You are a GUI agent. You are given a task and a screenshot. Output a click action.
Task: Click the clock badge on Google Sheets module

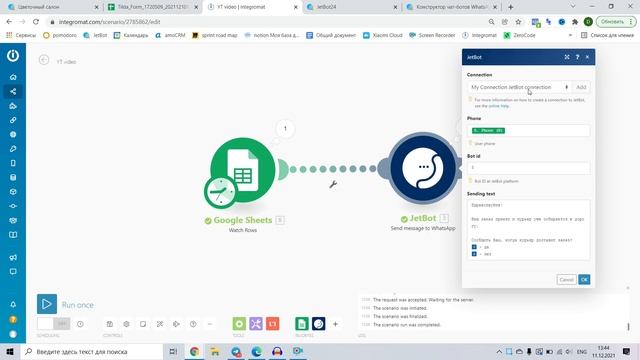pyautogui.click(x=220, y=192)
